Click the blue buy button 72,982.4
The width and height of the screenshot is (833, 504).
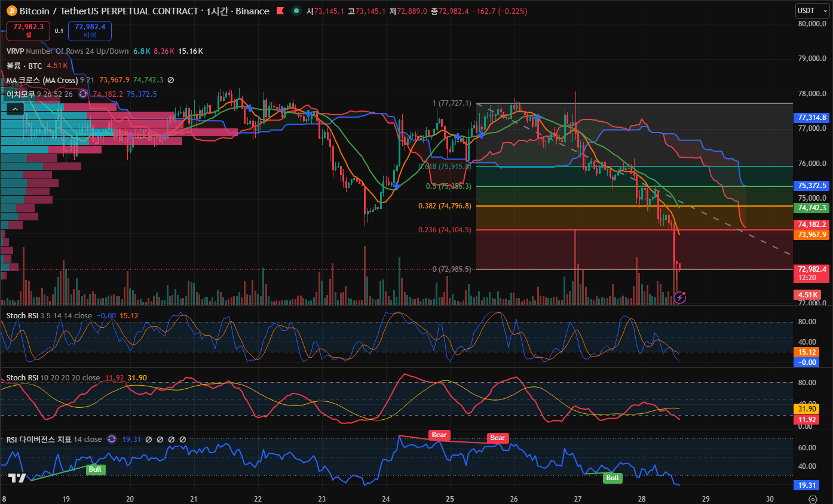[90, 30]
